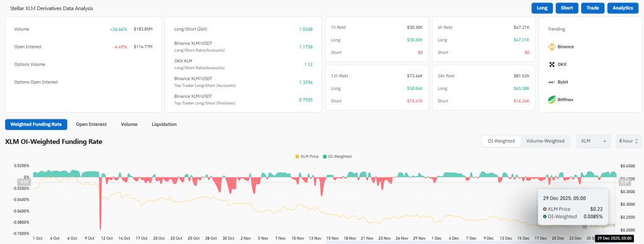Open the 8 hour interval selector
The image size is (644, 244).
click(x=628, y=141)
